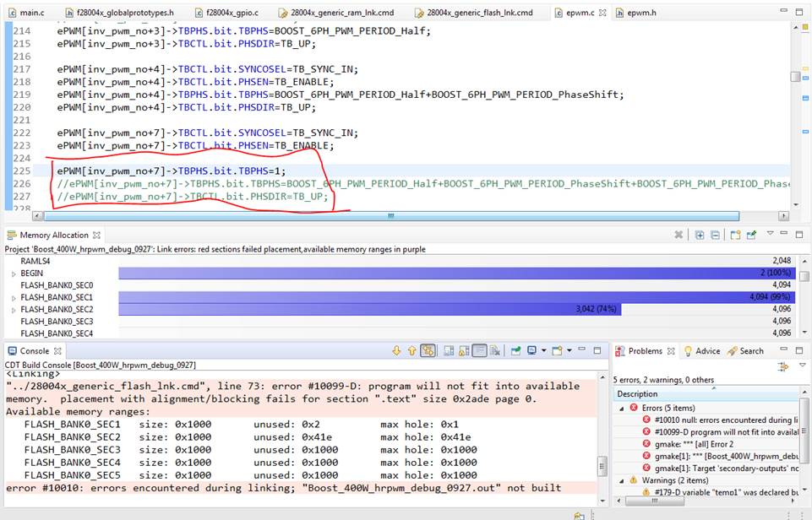The width and height of the screenshot is (812, 520).
Task: Close the Console view tab
Action: (x=57, y=351)
